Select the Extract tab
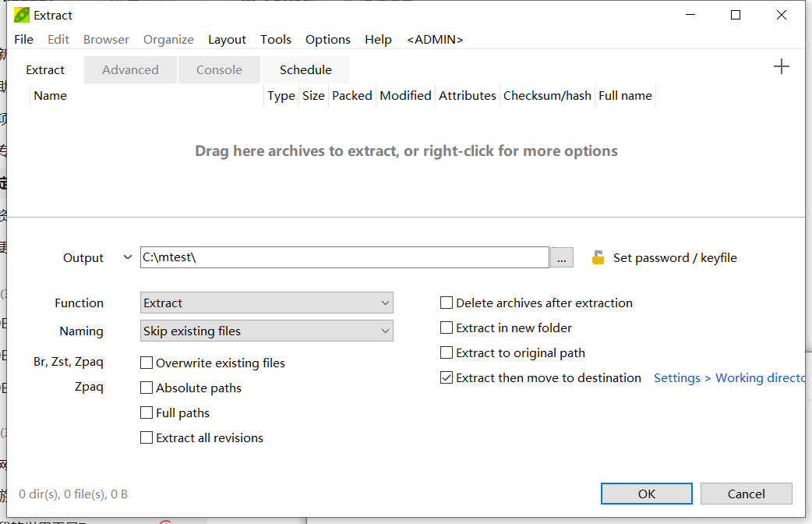 (45, 70)
